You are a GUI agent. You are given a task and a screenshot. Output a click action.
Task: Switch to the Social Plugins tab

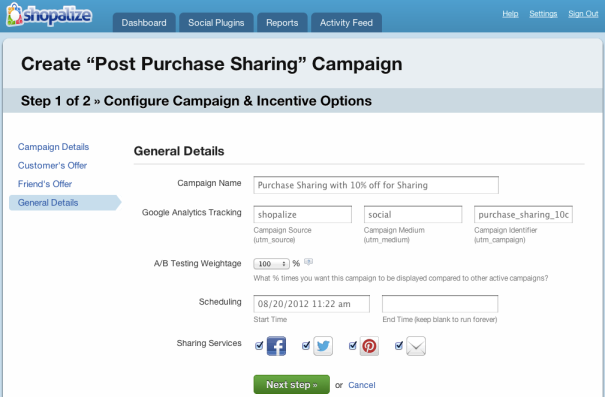click(216, 23)
